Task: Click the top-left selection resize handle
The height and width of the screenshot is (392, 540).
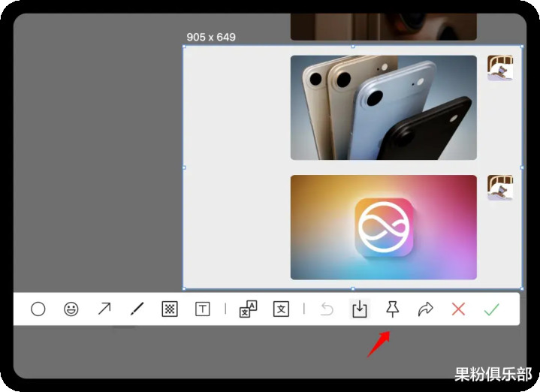Action: click(x=184, y=47)
